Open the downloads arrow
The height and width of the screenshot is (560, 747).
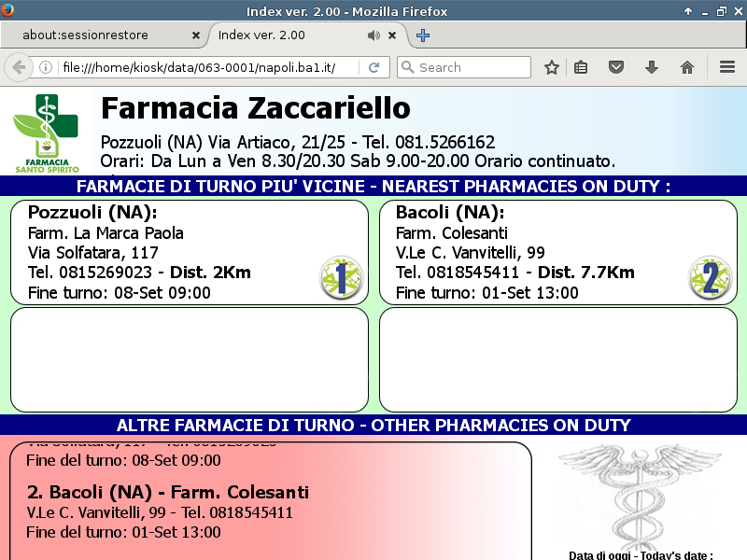(652, 67)
